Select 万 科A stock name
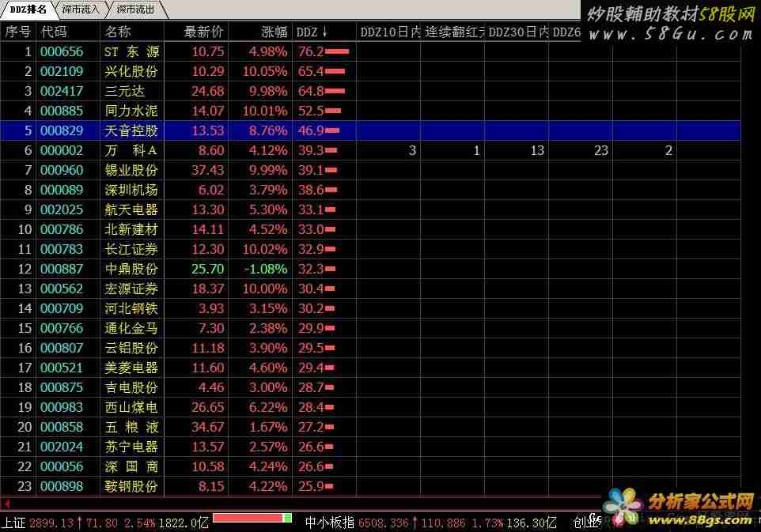The image size is (761, 532). click(131, 150)
